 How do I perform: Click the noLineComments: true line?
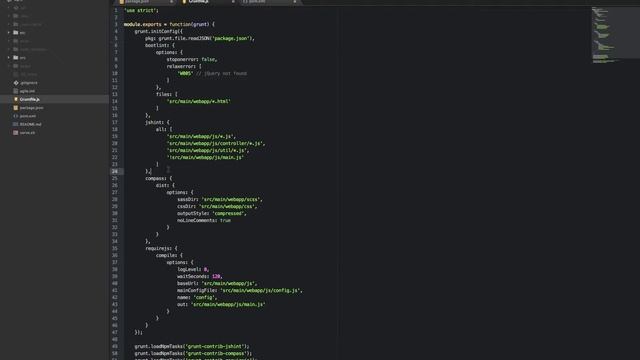tap(204, 220)
